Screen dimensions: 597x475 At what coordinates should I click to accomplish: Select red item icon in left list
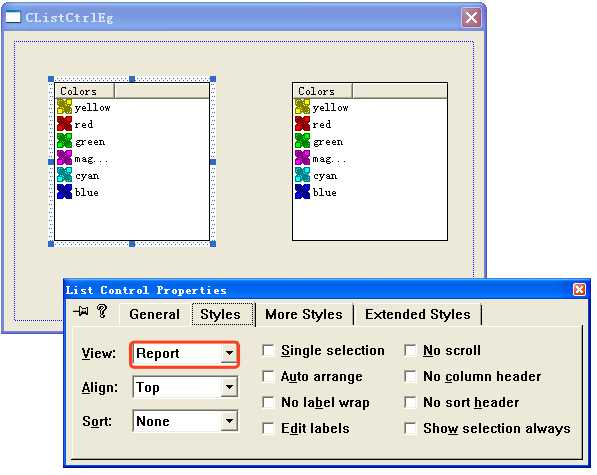coord(64,124)
